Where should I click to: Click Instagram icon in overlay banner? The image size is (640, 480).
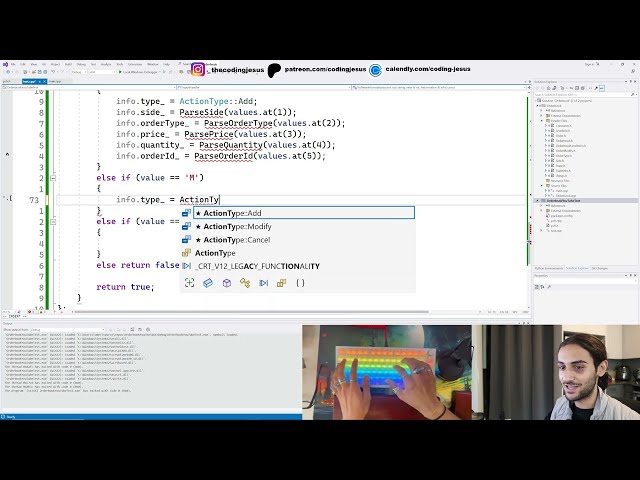[x=198, y=69]
